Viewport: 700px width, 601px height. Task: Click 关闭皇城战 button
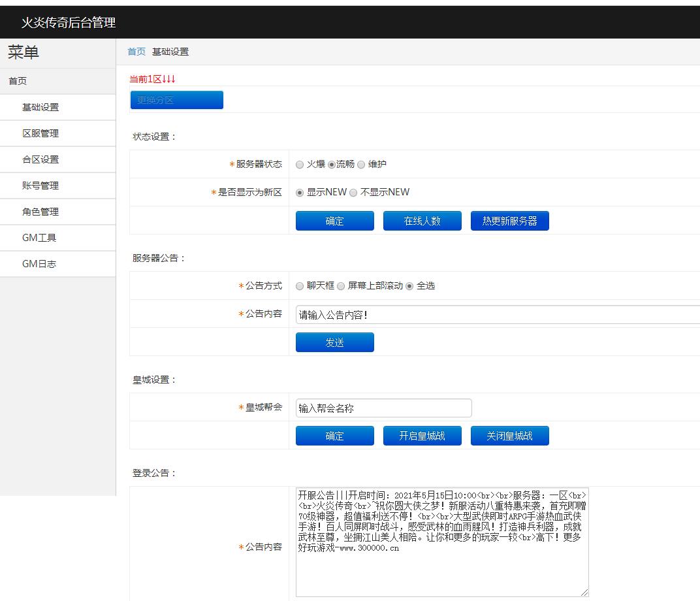point(509,436)
